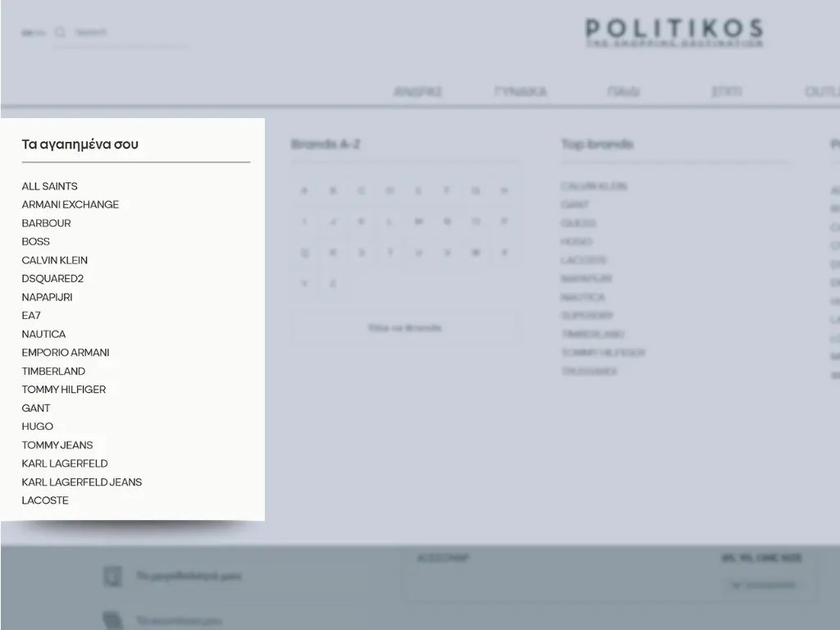The image size is (840, 630).
Task: Open the NAPAPIJRI brand link
Action: coord(47,297)
